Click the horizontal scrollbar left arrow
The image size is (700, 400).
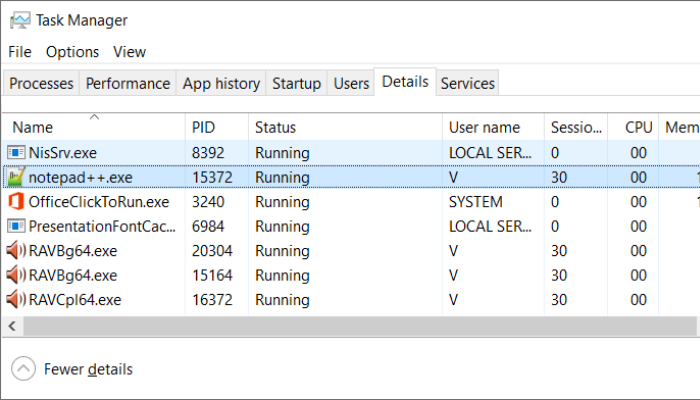tap(12, 326)
